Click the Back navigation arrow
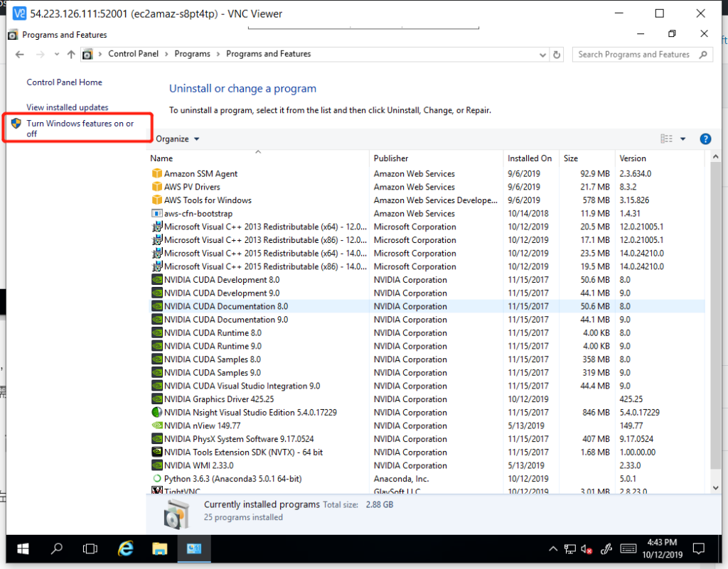 (20, 55)
